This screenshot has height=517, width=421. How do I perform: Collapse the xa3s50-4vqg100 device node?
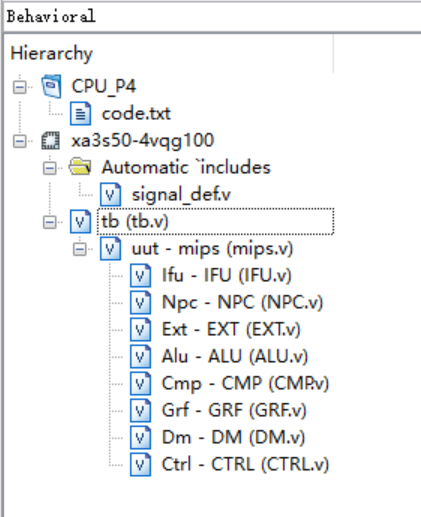20,141
